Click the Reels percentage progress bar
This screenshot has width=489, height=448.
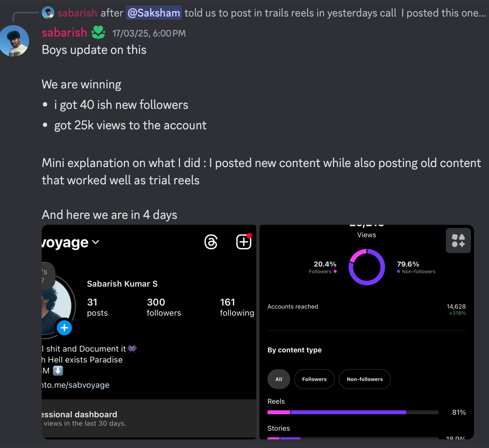click(353, 412)
